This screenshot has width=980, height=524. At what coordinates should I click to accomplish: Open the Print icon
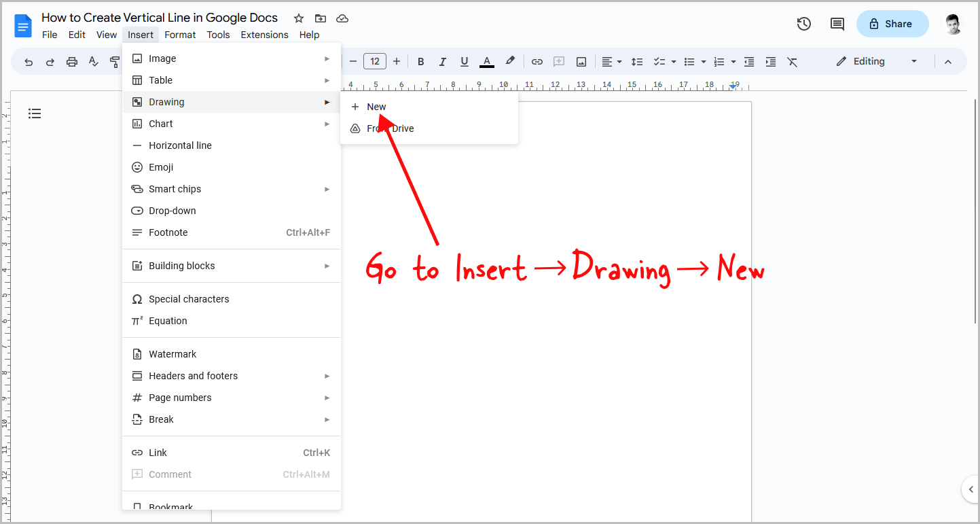[x=71, y=61]
